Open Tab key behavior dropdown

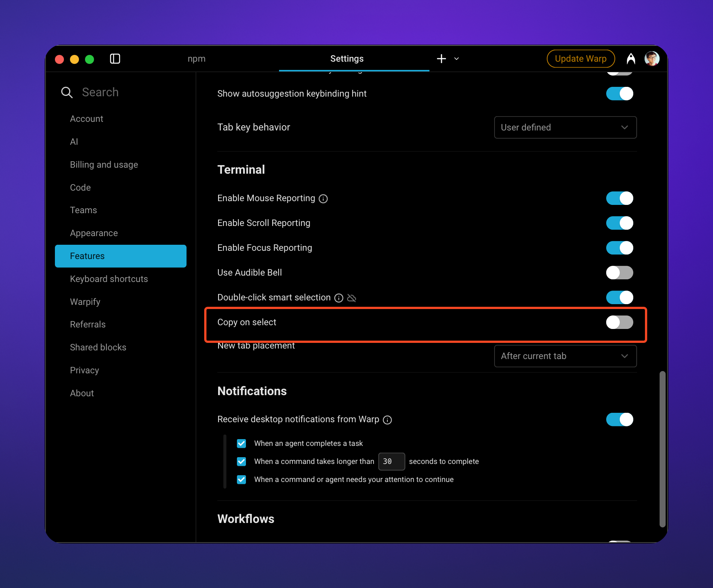(565, 127)
